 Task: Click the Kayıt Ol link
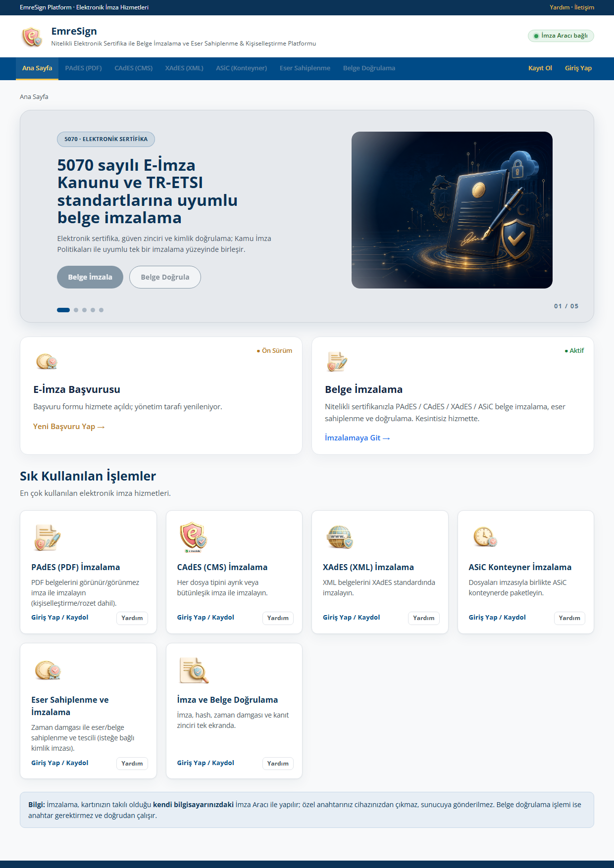click(x=540, y=68)
